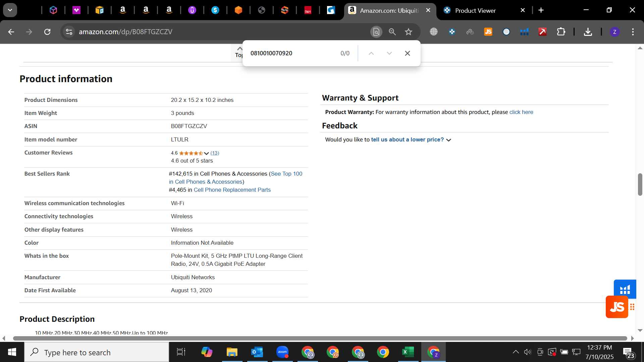Image resolution: width=644 pixels, height=362 pixels.
Task: Go back to previous page
Action: click(x=11, y=32)
